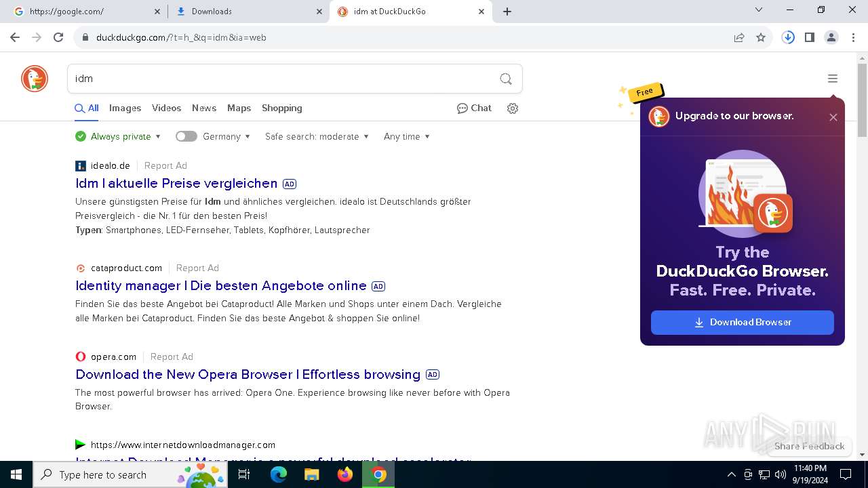Click the address bar URL
The height and width of the screenshot is (488, 868).
pos(181,37)
